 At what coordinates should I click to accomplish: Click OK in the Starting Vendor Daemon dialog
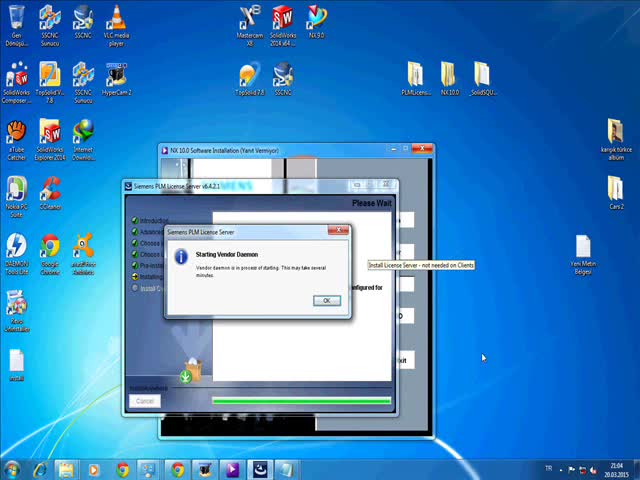327,300
